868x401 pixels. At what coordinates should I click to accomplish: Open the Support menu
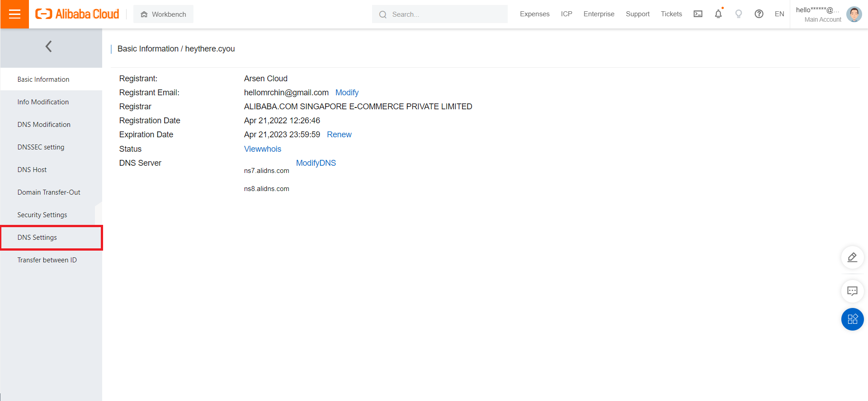[x=637, y=14]
